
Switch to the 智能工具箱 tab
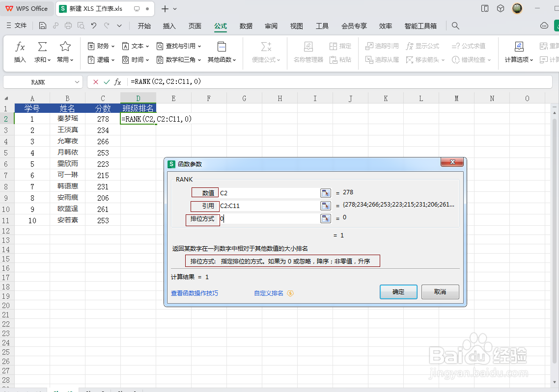click(x=420, y=26)
